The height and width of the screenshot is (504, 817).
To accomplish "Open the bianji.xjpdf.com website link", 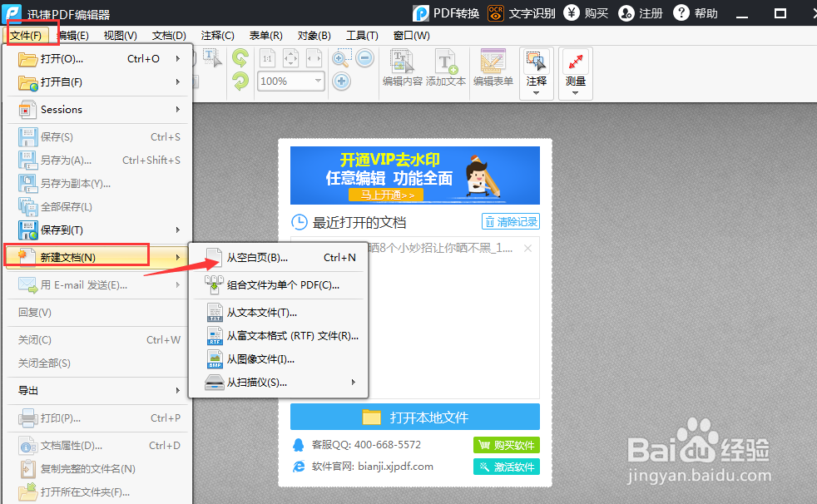I will (395, 467).
